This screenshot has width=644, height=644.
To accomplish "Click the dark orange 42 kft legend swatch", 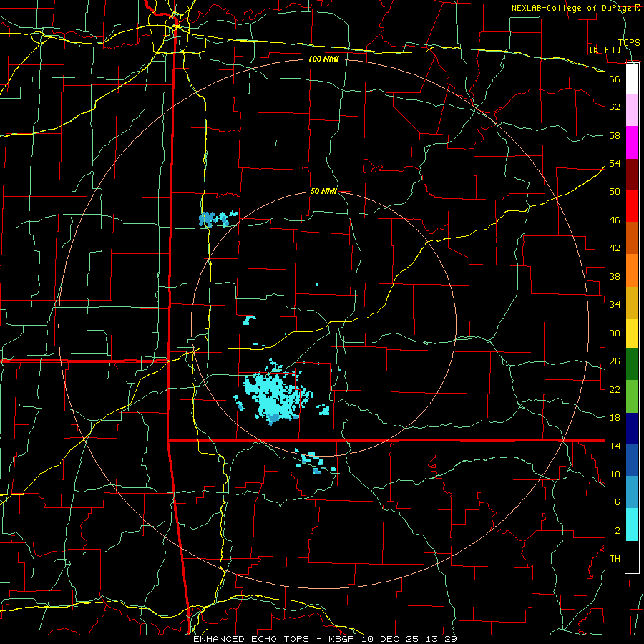I will tap(632, 238).
